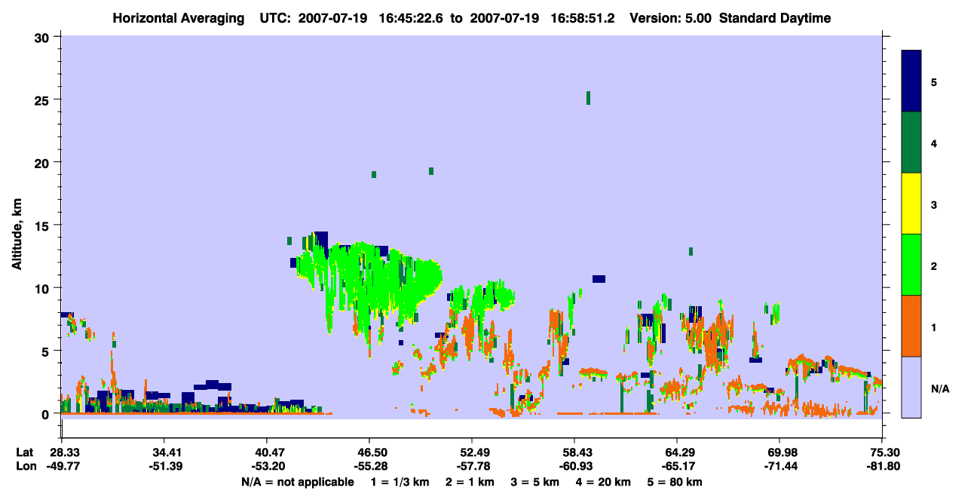The height and width of the screenshot is (503, 980).
Task: Click the lavender N/A colorbar segment
Action: click(x=911, y=387)
